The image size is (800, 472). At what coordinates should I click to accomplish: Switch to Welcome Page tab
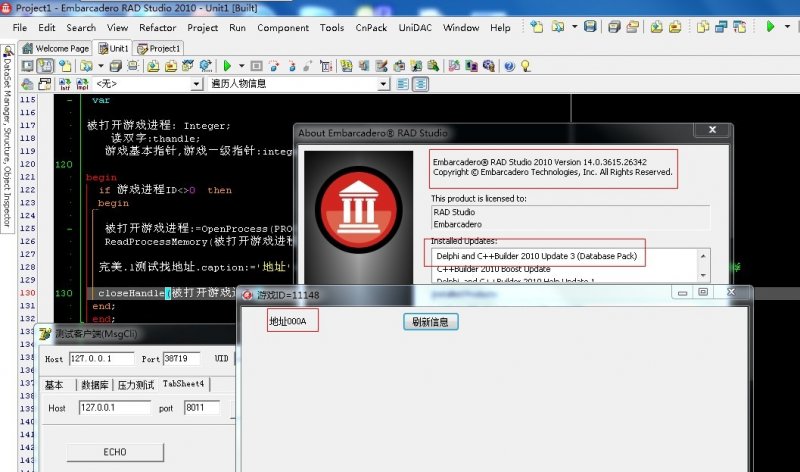coord(56,48)
